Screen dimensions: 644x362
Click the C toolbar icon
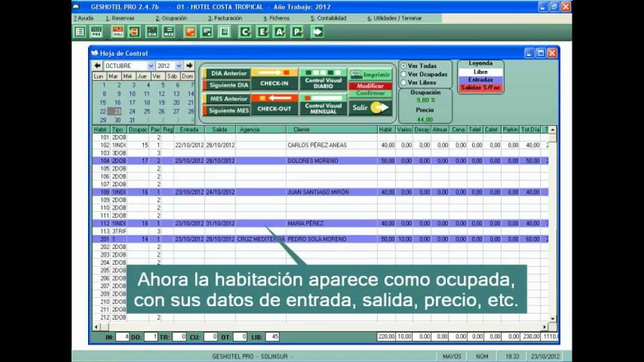245,31
